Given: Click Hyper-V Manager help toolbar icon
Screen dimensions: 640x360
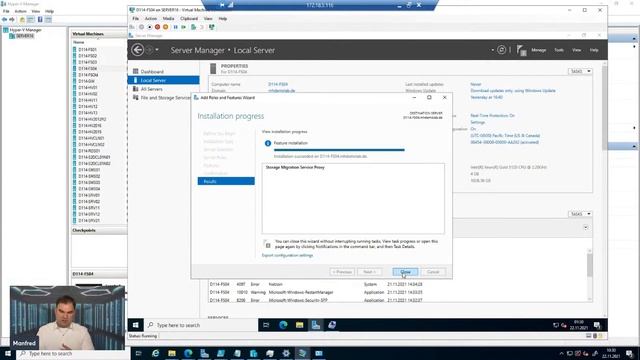Looking at the screenshot, I should click(x=40, y=19).
